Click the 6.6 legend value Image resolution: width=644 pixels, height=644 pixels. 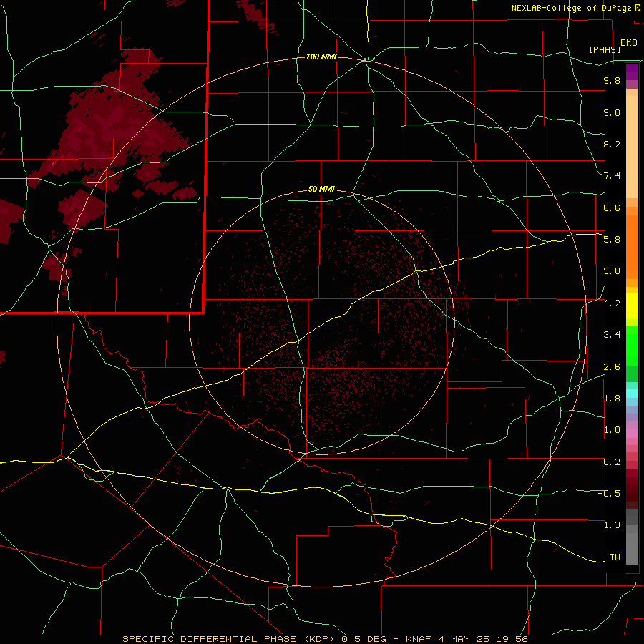612,208
